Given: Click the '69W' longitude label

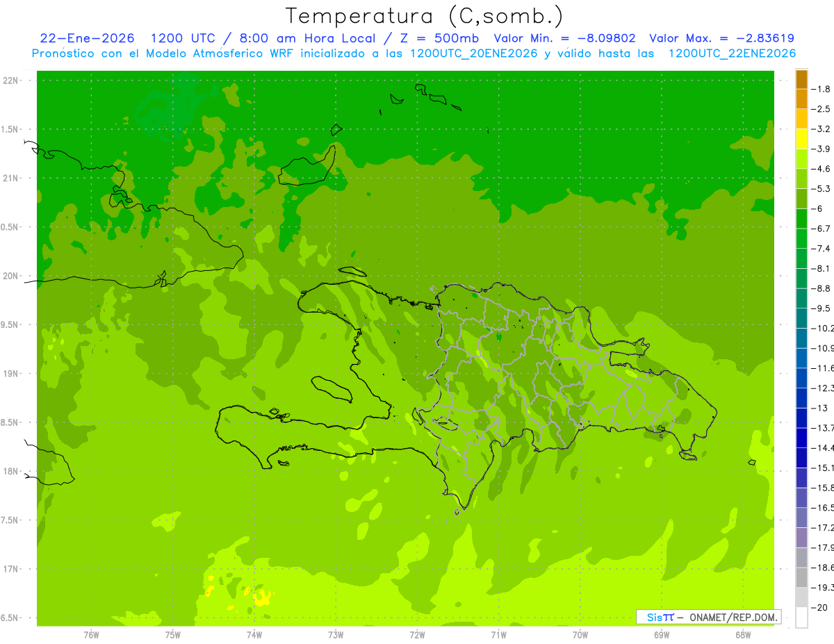Looking at the screenshot, I should click(x=662, y=635).
